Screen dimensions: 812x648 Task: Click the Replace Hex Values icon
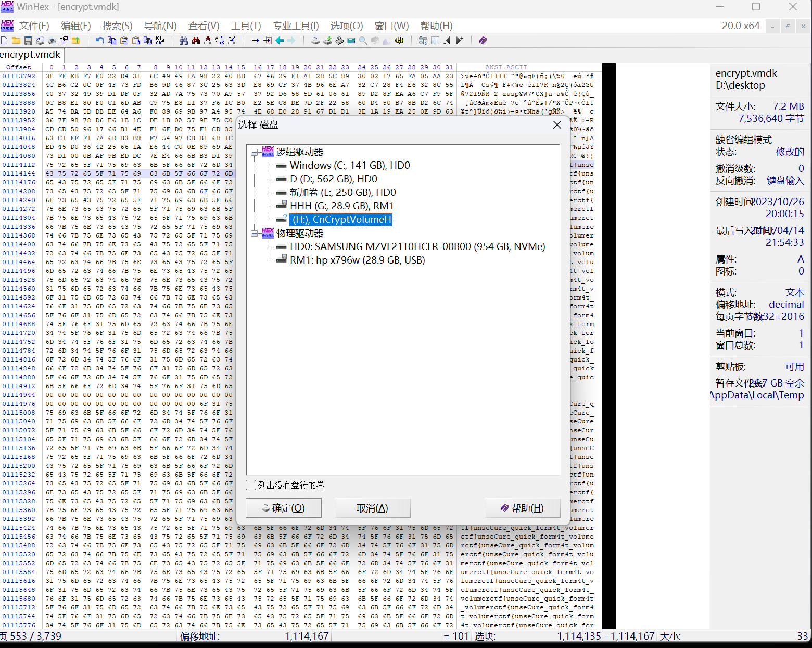(x=232, y=40)
